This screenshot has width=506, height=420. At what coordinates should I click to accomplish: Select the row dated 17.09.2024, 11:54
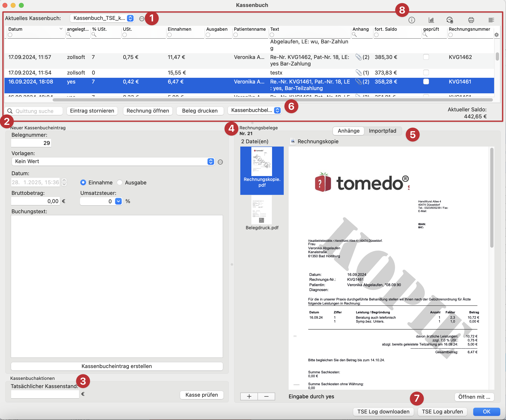coord(249,73)
